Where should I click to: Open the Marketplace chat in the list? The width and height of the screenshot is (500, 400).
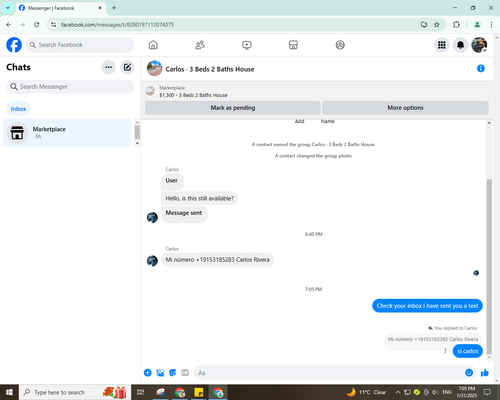pyautogui.click(x=67, y=133)
